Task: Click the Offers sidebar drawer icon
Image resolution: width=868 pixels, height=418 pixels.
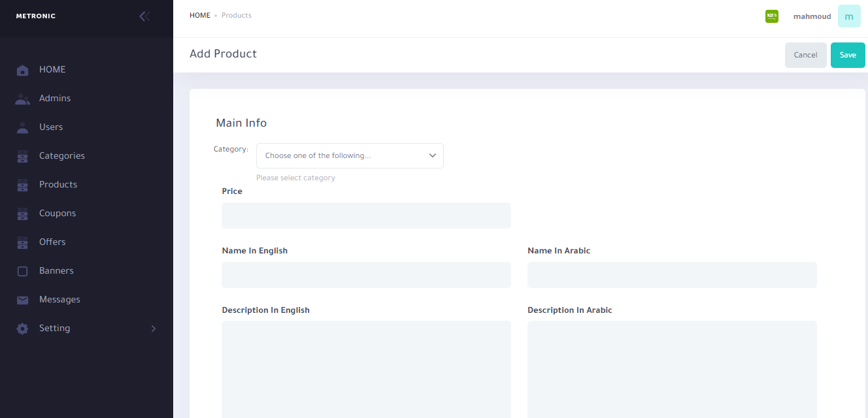Action: click(x=22, y=242)
